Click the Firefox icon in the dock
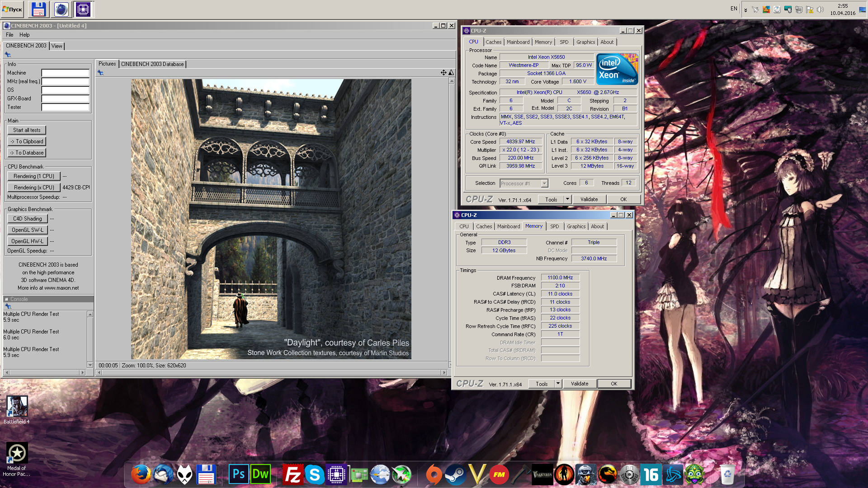868x488 pixels. [x=141, y=474]
